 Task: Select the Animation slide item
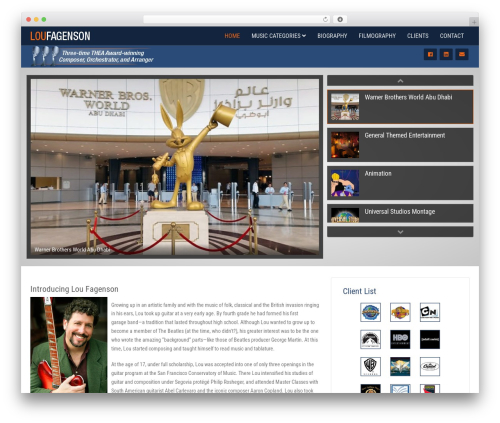[x=400, y=183]
